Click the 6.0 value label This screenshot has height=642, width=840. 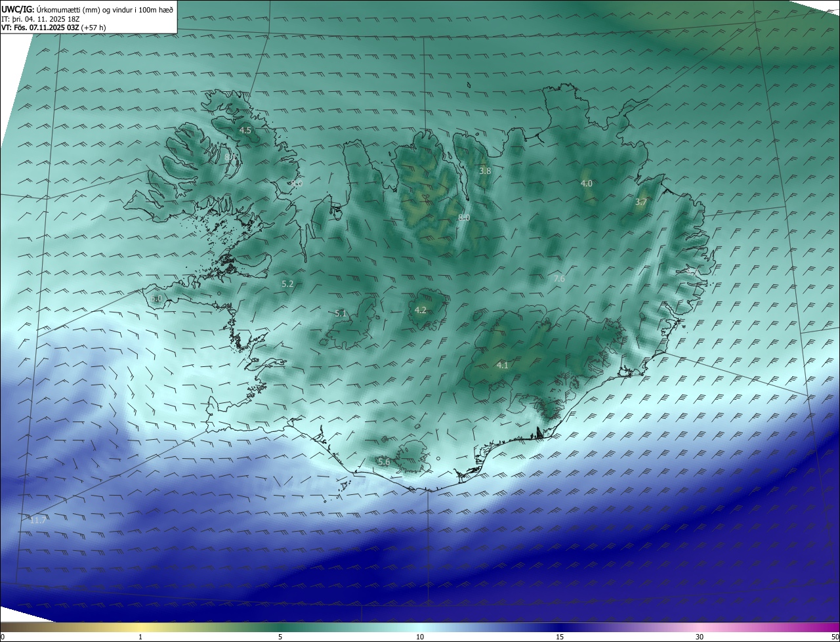[156, 299]
